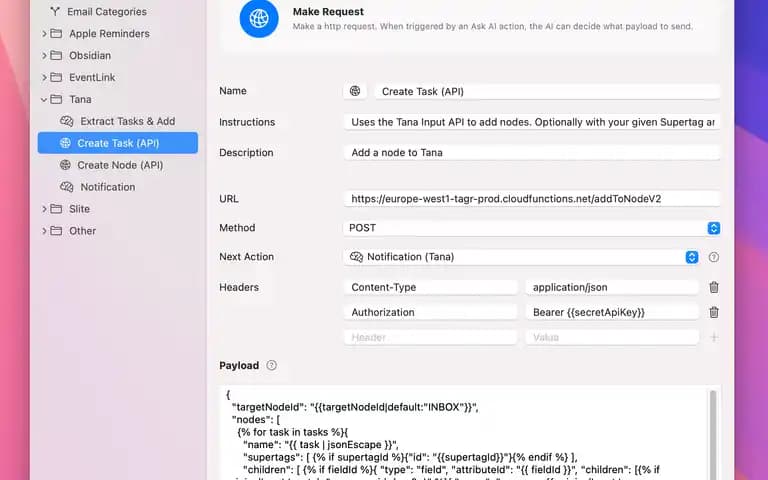Click the EventLink folder icon
Image resolution: width=768 pixels, height=480 pixels.
point(56,77)
